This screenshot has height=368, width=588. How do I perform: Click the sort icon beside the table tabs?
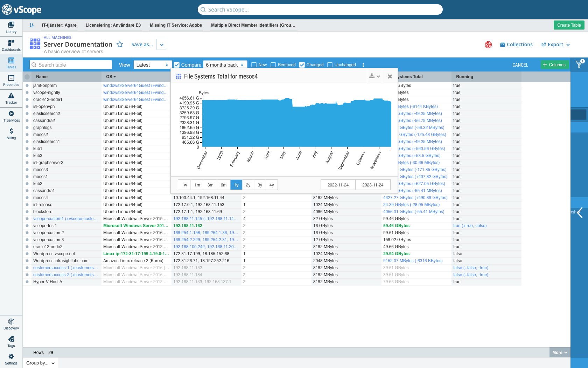point(32,25)
